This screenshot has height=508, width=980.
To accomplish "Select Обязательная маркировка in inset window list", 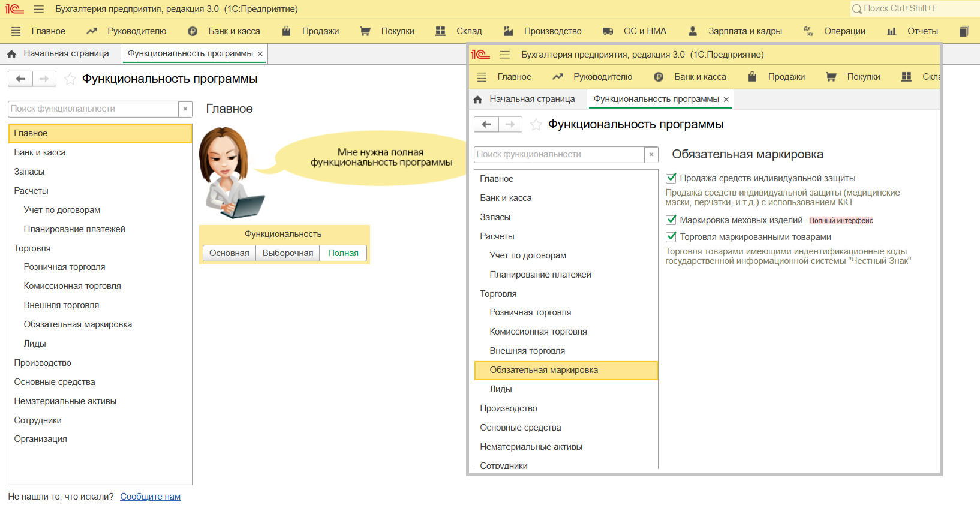I will pos(566,370).
